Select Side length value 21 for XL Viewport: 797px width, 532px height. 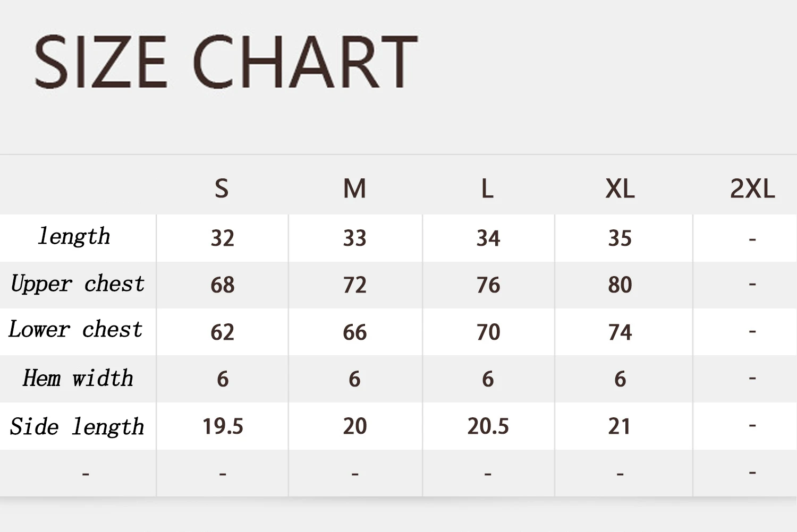[620, 426]
